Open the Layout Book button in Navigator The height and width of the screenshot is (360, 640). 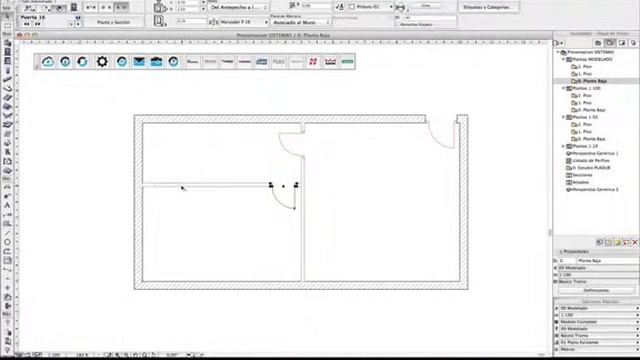622,43
